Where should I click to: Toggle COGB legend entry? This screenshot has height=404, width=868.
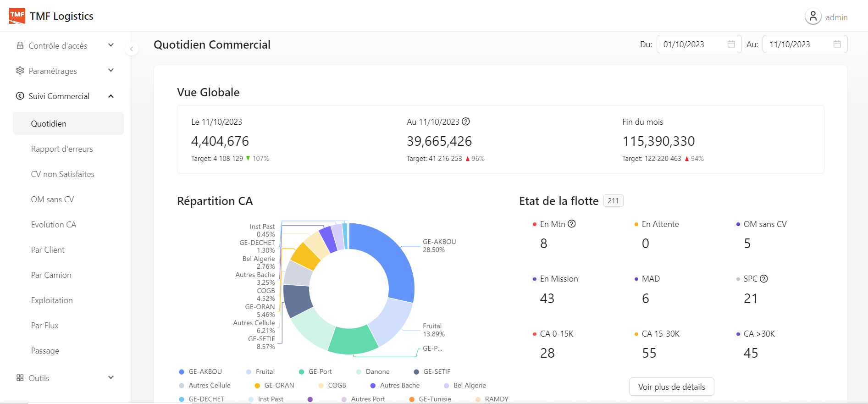[332, 385]
